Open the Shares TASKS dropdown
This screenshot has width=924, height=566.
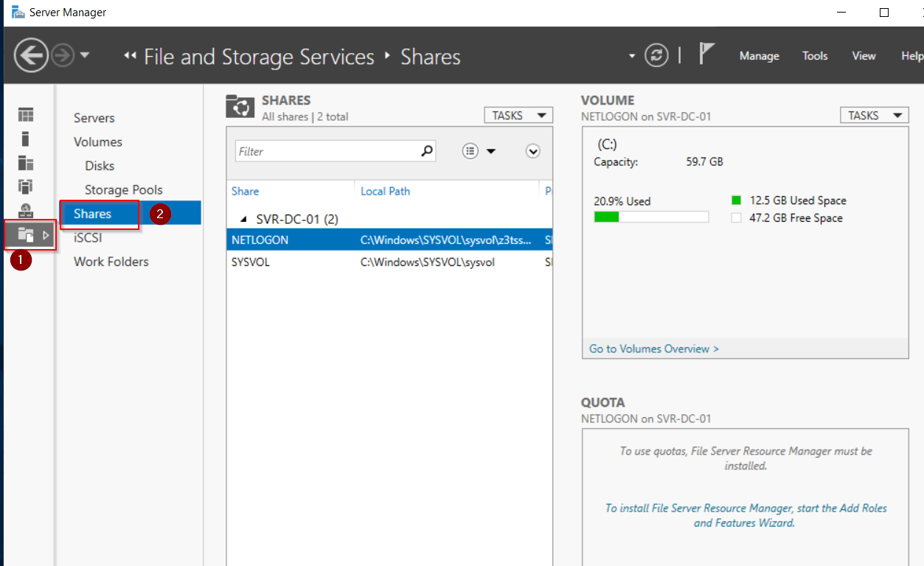518,116
